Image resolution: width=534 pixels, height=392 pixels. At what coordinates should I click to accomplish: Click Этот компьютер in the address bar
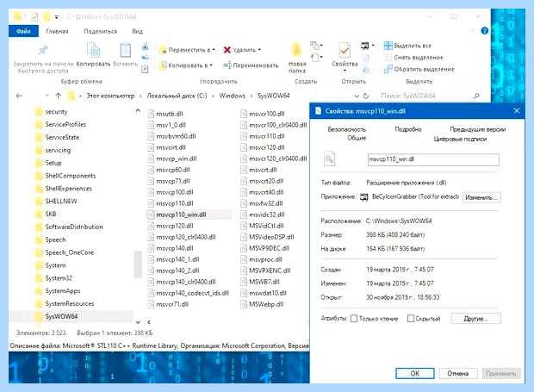(x=110, y=96)
